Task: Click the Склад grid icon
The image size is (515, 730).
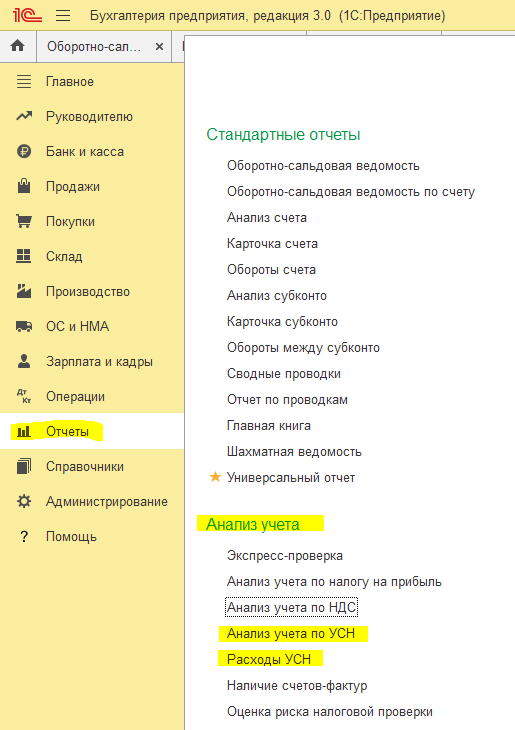Action: click(24, 256)
